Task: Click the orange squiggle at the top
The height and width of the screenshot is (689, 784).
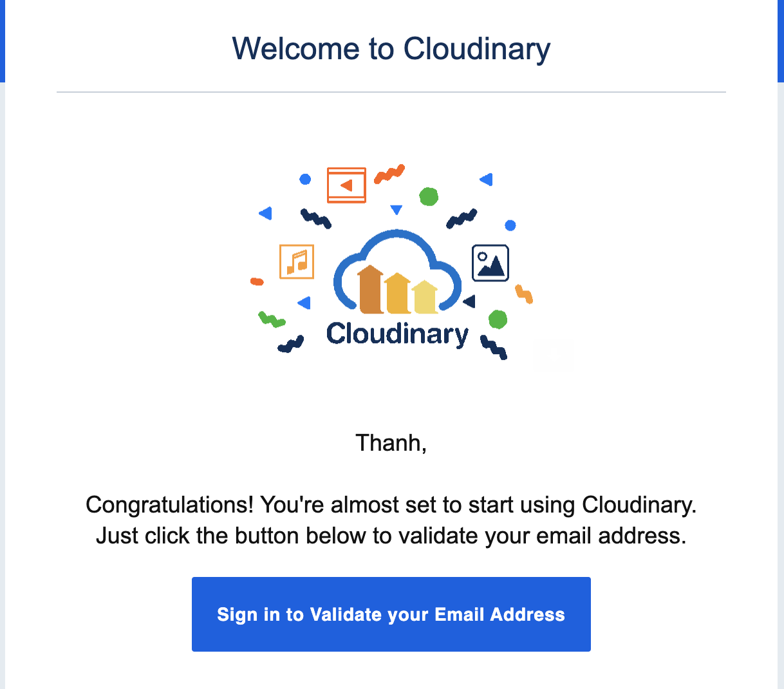Action: tap(389, 173)
